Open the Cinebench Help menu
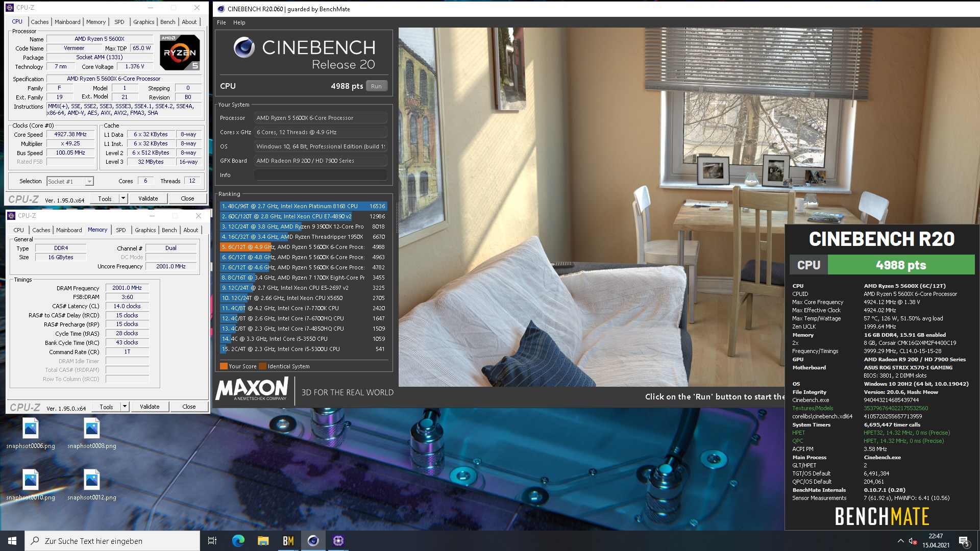The width and height of the screenshot is (980, 551). pyautogui.click(x=239, y=22)
